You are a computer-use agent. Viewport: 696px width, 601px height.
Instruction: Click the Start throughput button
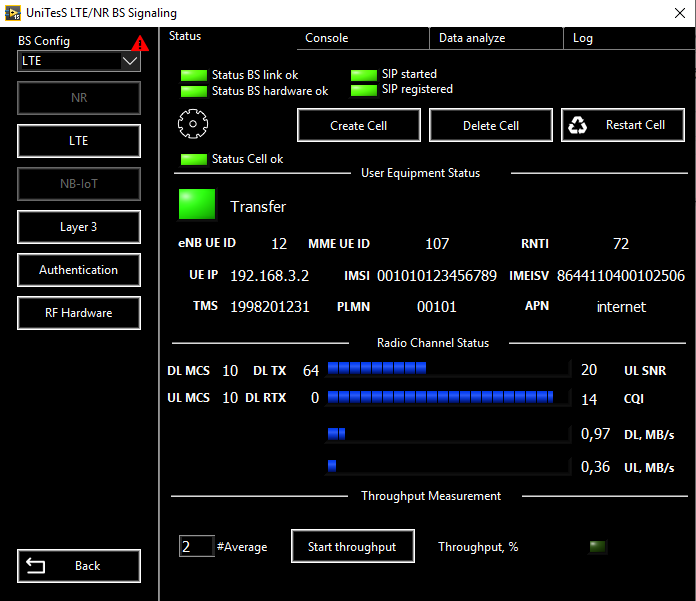(x=352, y=547)
